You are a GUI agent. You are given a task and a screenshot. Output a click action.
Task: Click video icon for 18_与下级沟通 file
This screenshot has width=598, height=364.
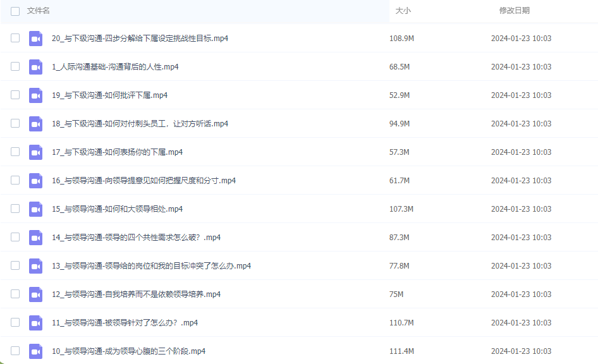point(35,124)
